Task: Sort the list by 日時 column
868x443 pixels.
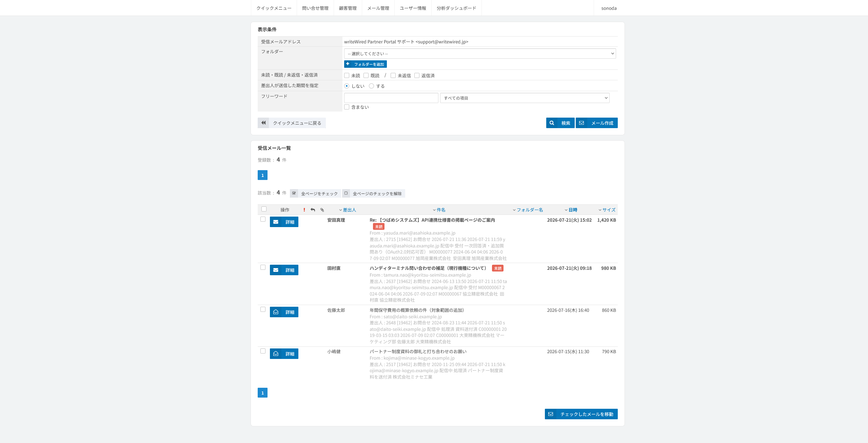Action: (573, 210)
